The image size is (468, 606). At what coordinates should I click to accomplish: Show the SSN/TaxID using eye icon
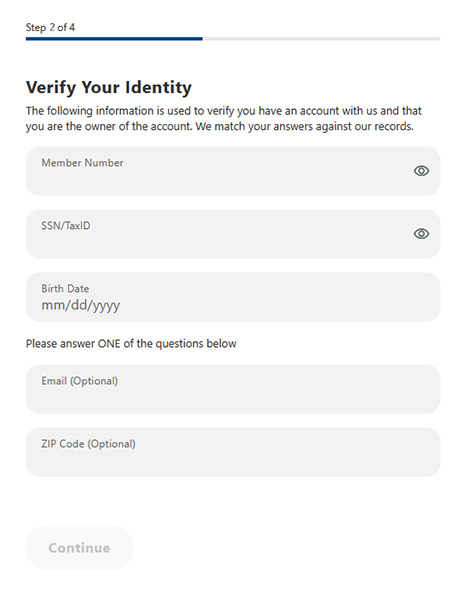tap(421, 234)
